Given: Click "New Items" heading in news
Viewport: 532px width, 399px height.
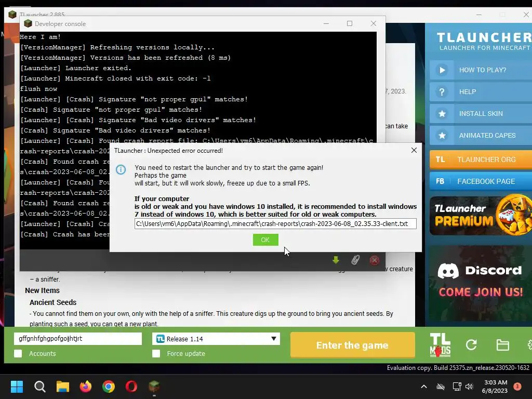Looking at the screenshot, I should [x=42, y=290].
